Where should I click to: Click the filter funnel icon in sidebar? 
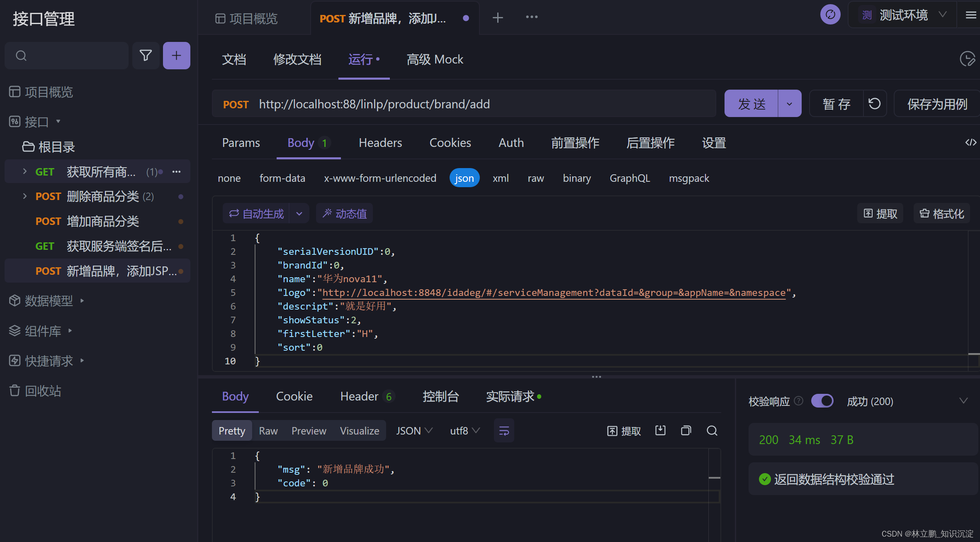pos(146,55)
